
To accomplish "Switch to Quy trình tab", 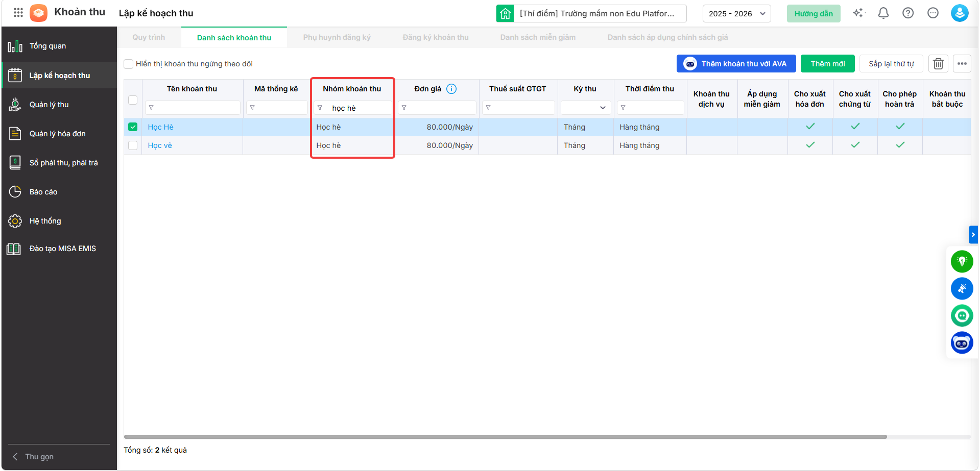I will 149,37.
